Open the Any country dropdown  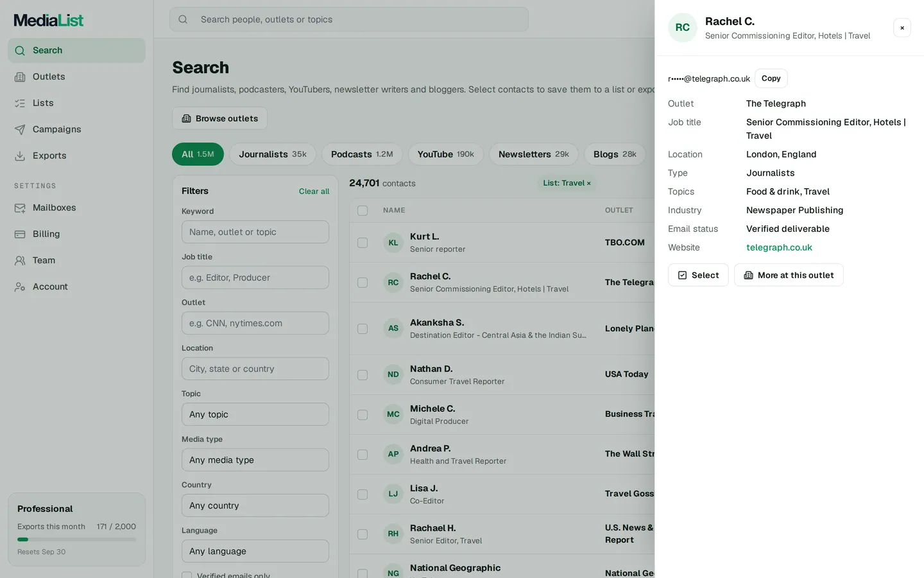click(x=255, y=505)
